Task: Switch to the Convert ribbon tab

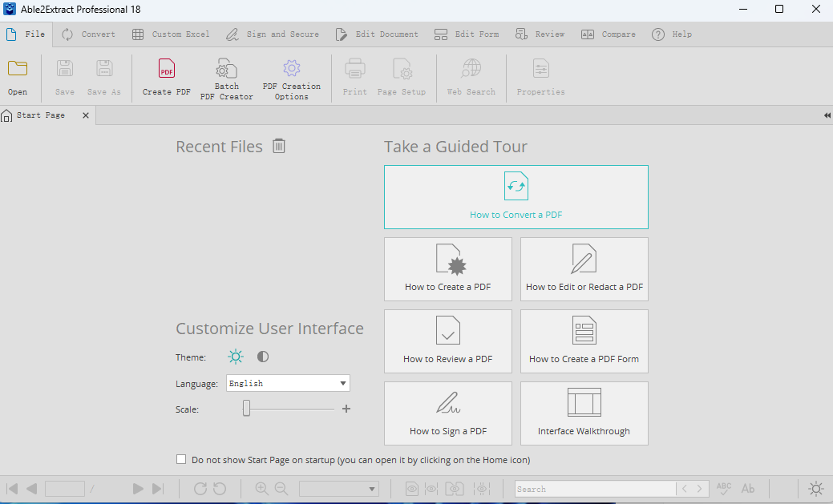Action: pyautogui.click(x=89, y=34)
